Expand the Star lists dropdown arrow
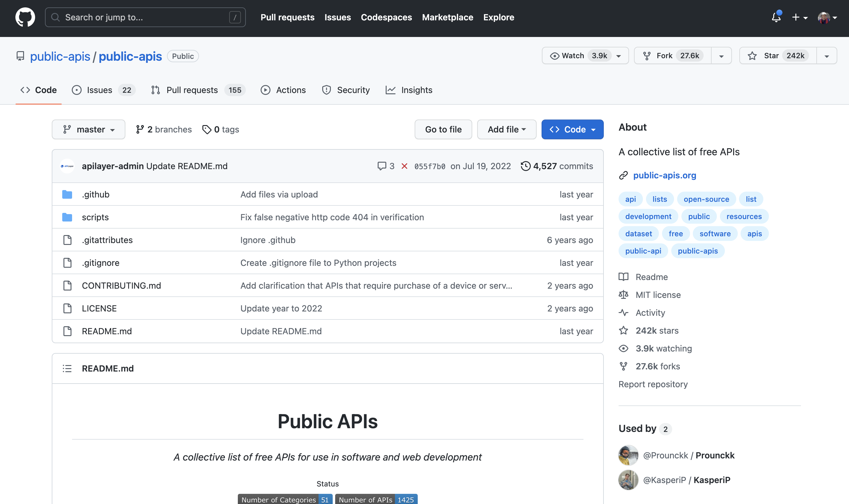Viewport: 849px width, 504px height. click(x=827, y=56)
